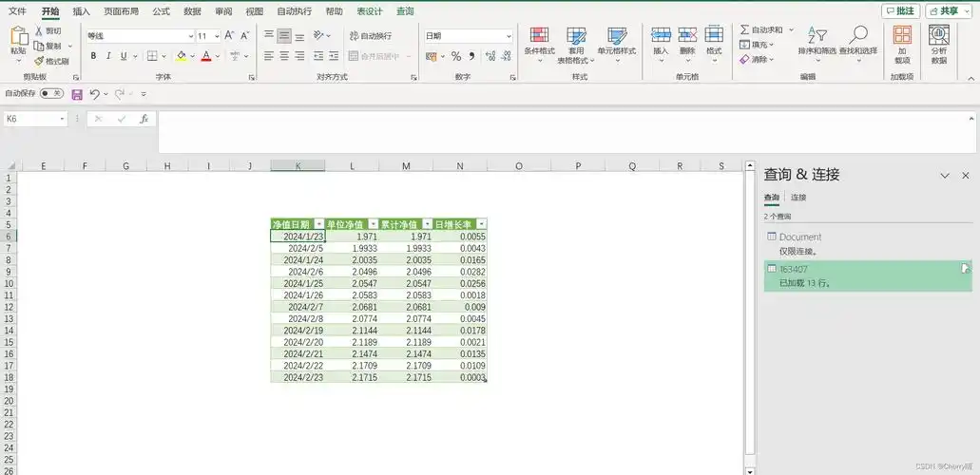Switch to the Formulas (公式) tab

[161, 11]
